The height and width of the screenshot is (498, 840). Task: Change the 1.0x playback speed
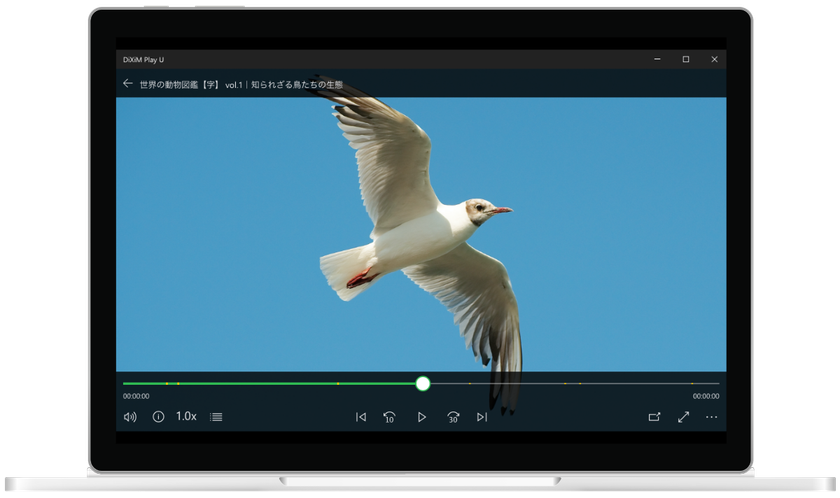click(x=186, y=416)
